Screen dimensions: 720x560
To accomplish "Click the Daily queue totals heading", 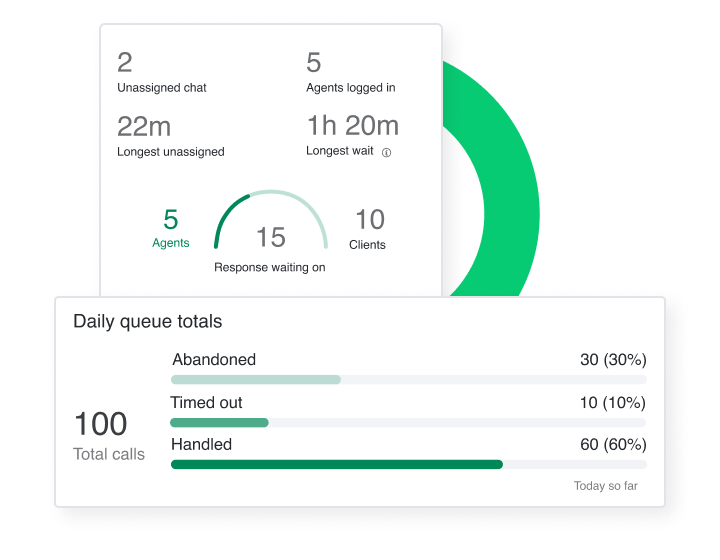I will click(147, 322).
